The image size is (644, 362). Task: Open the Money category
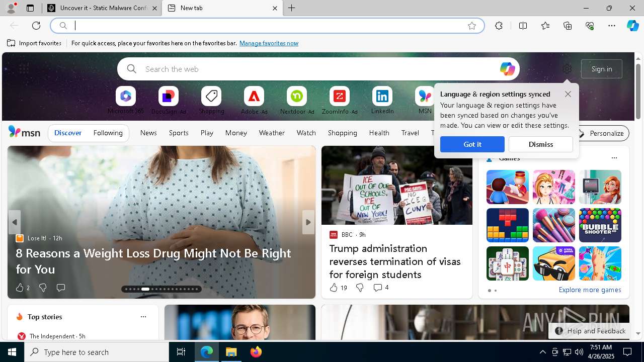(x=236, y=133)
